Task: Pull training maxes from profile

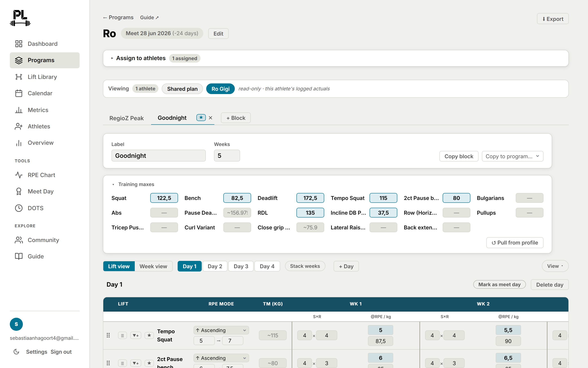Action: (515, 243)
